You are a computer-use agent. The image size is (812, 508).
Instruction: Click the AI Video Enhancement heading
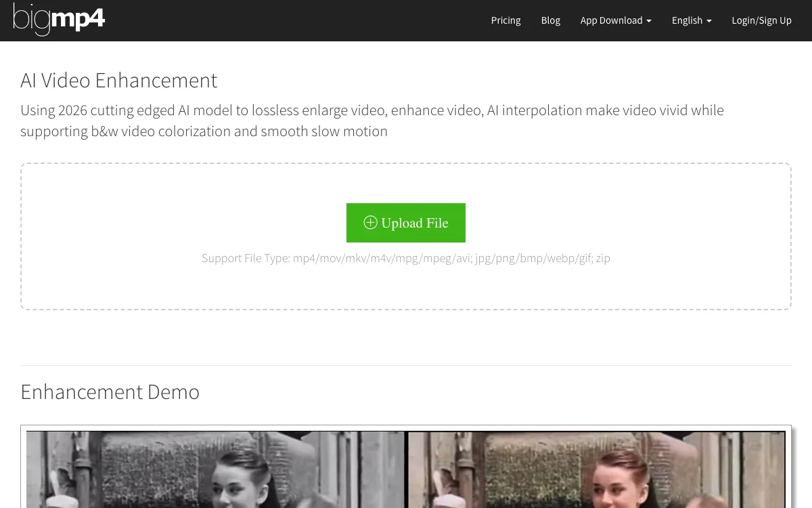(x=118, y=80)
